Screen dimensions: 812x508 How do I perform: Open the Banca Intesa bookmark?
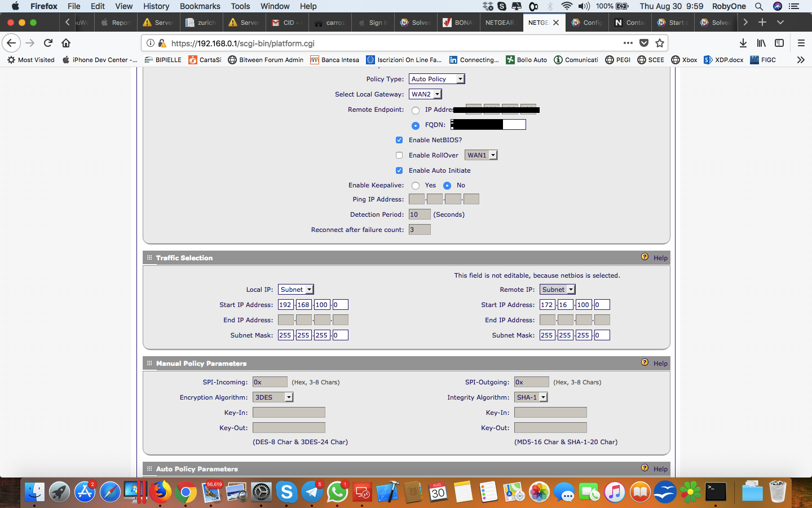(x=335, y=60)
